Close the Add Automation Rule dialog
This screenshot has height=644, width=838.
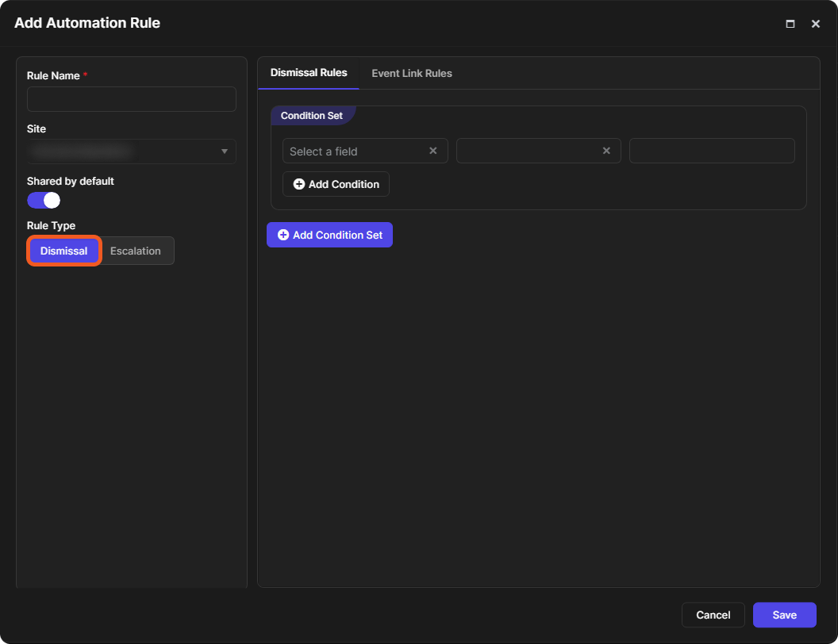[x=816, y=24]
